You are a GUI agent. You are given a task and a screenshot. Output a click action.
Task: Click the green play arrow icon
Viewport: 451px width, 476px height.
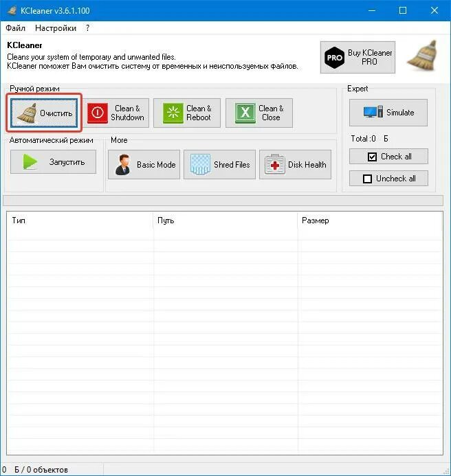[30, 162]
